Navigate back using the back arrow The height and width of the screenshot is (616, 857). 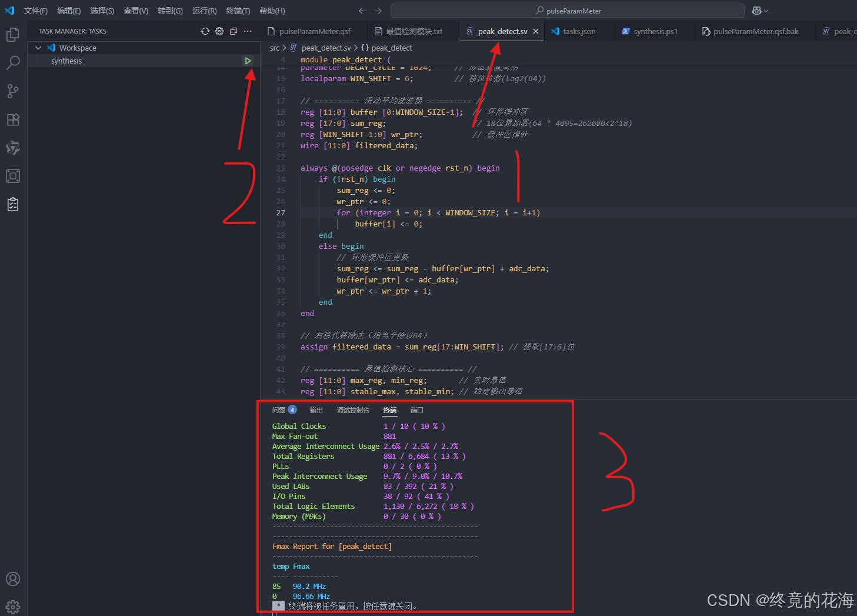(x=362, y=10)
